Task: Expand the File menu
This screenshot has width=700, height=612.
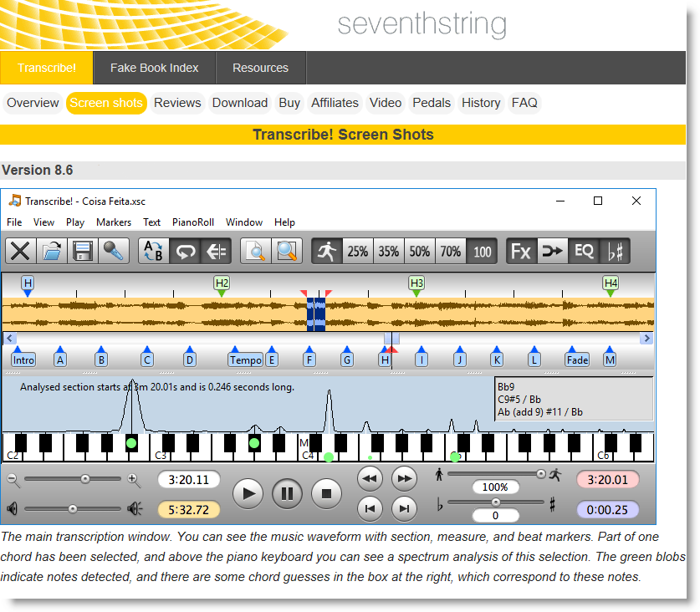Action: pyautogui.click(x=14, y=222)
